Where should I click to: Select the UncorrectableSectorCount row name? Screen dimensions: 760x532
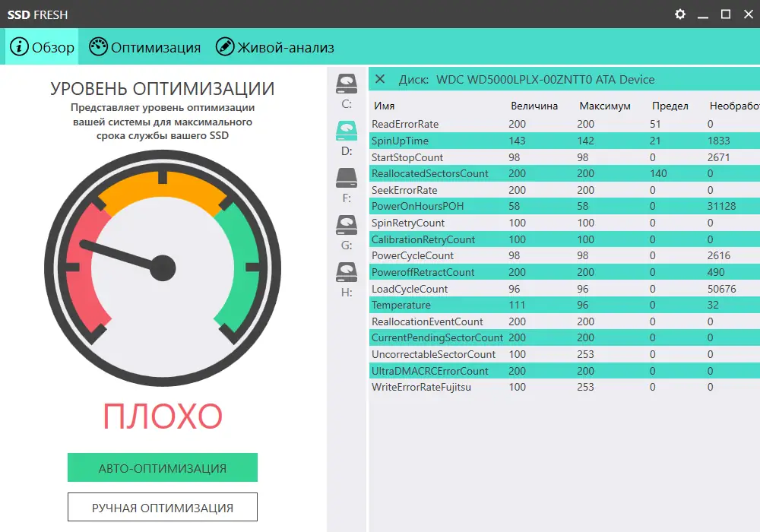(433, 354)
